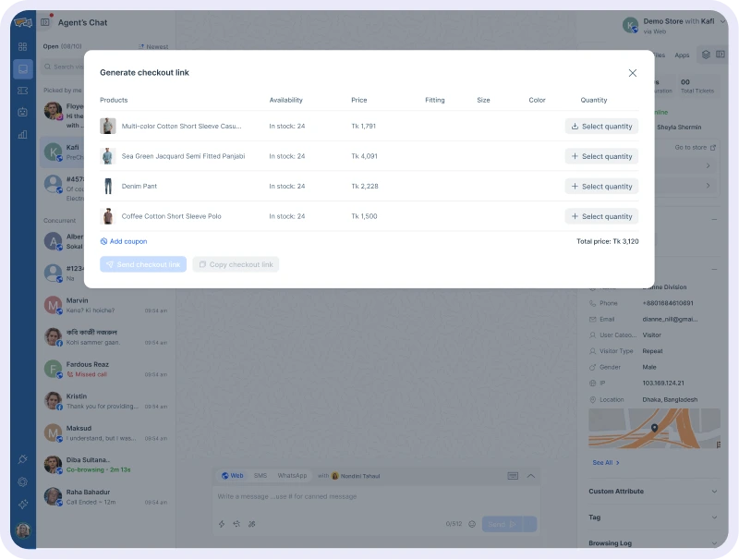Select the Inbox icon in the left sidebar

[22, 68]
